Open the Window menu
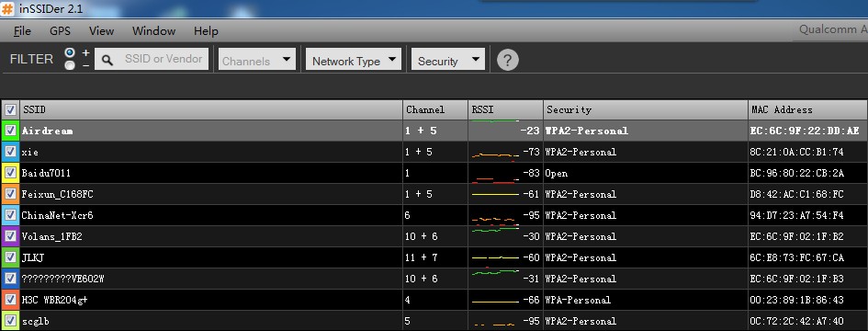868x331 pixels. pyautogui.click(x=153, y=31)
